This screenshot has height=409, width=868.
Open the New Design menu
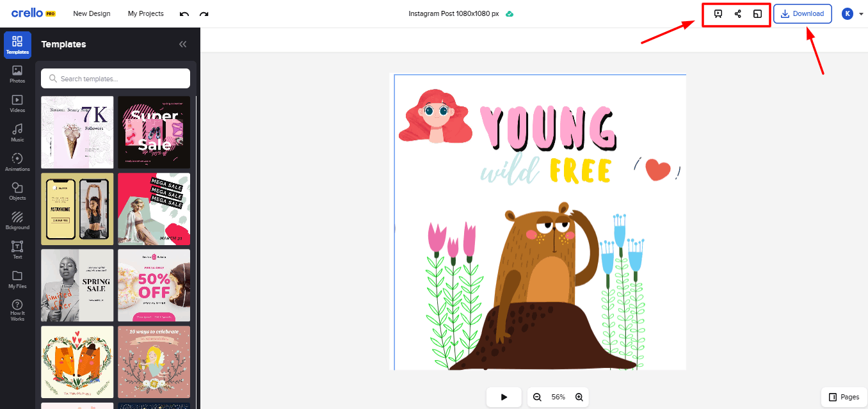tap(92, 13)
